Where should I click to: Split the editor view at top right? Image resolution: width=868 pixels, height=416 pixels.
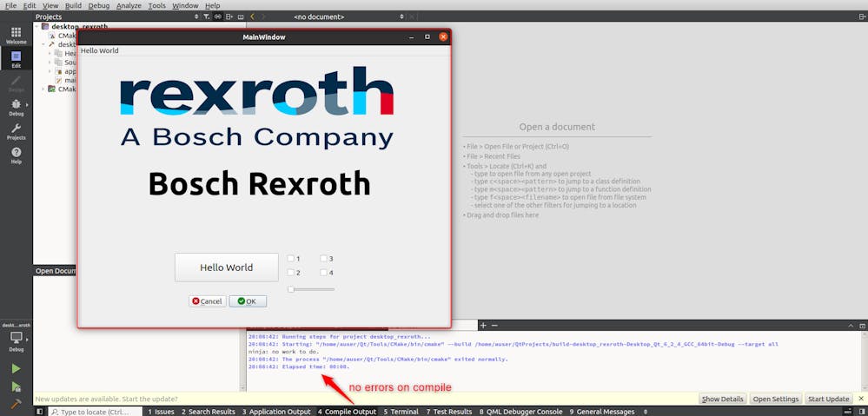862,17
